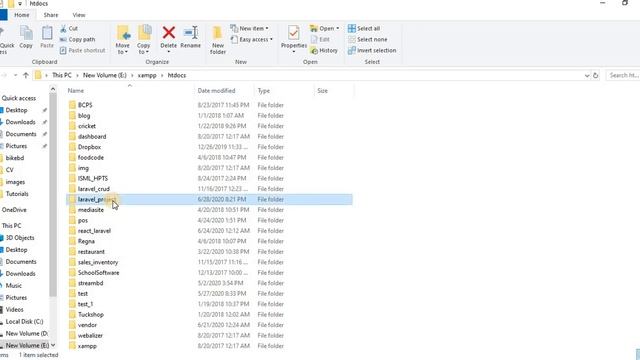Select Tutorials in navigation pane
Screen dimensions: 640x360
[x=17, y=194]
